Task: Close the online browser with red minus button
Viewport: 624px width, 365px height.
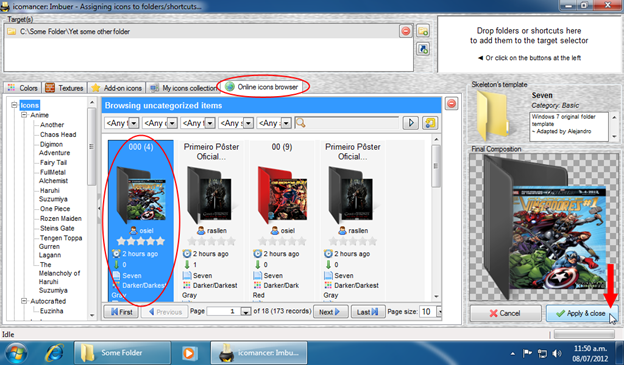Action: click(451, 103)
